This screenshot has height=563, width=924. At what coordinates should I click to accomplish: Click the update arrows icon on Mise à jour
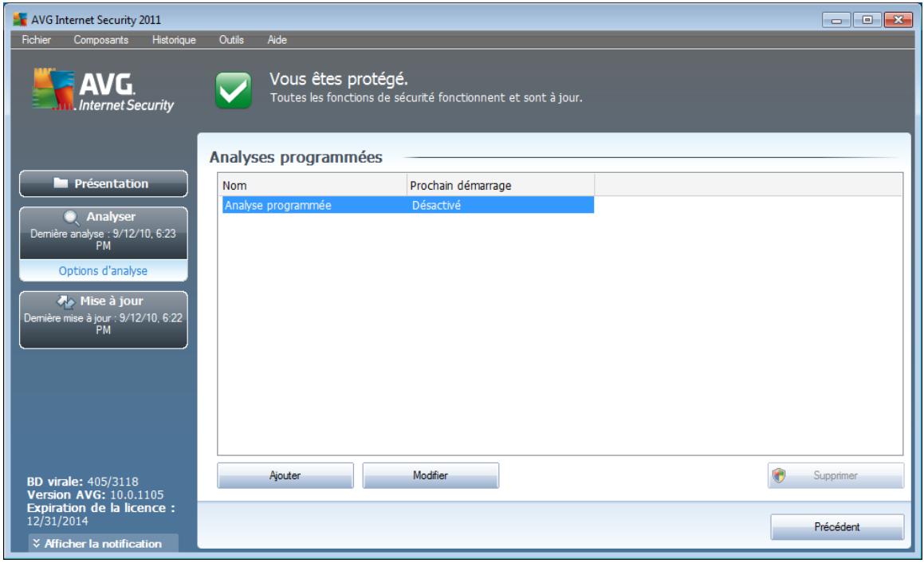pos(65,302)
